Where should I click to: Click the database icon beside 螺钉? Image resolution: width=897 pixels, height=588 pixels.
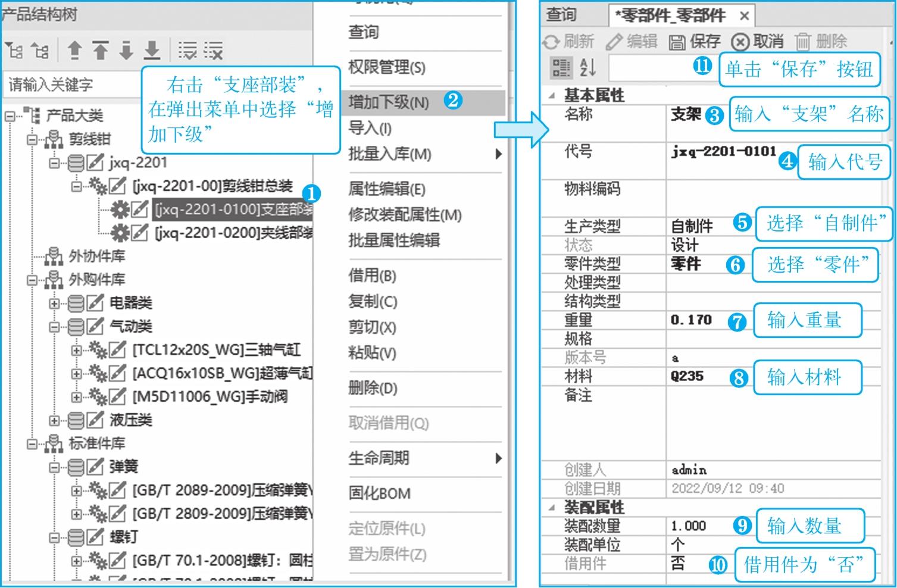coord(76,537)
